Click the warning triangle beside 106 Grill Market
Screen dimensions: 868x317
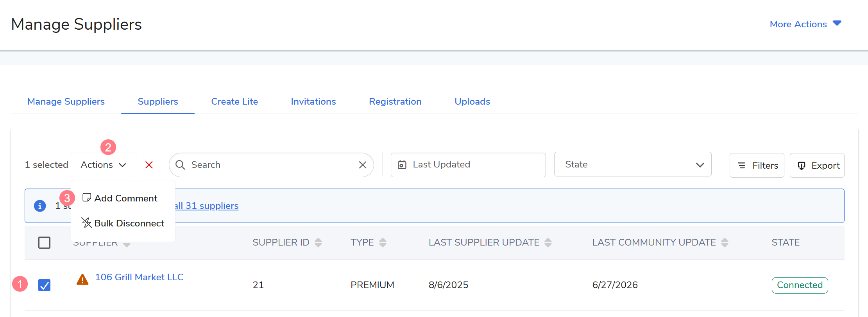pos(82,280)
